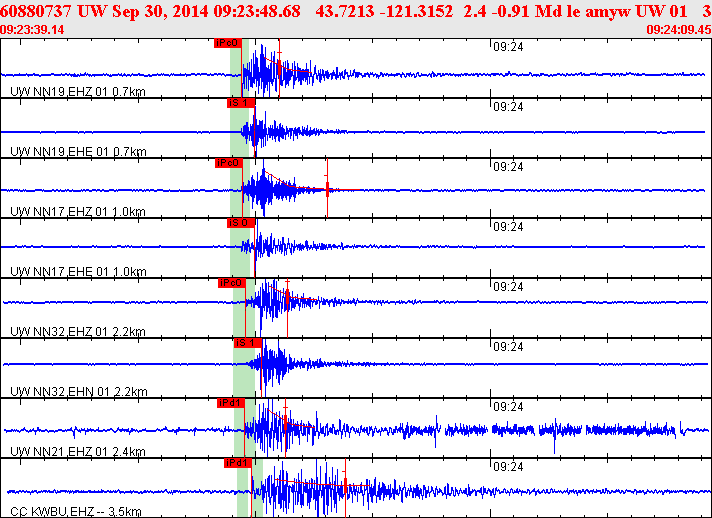Click the 09:24 time tick on NN17 EHE trace
The width and height of the screenshot is (712, 518).
[508, 227]
